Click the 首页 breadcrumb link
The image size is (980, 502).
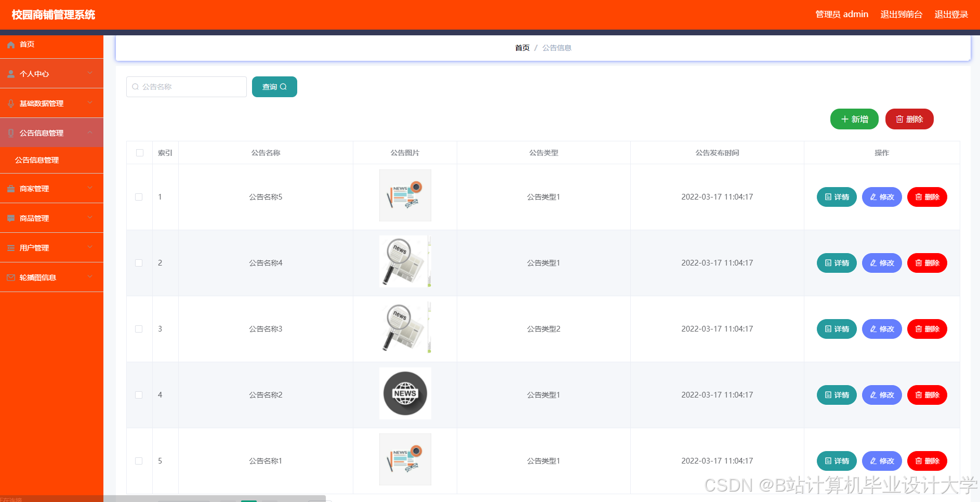(x=522, y=48)
